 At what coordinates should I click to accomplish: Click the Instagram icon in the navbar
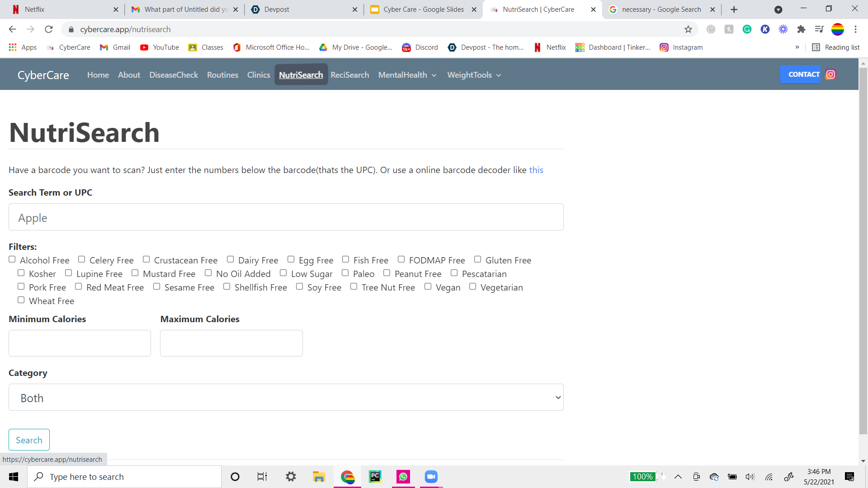click(830, 75)
